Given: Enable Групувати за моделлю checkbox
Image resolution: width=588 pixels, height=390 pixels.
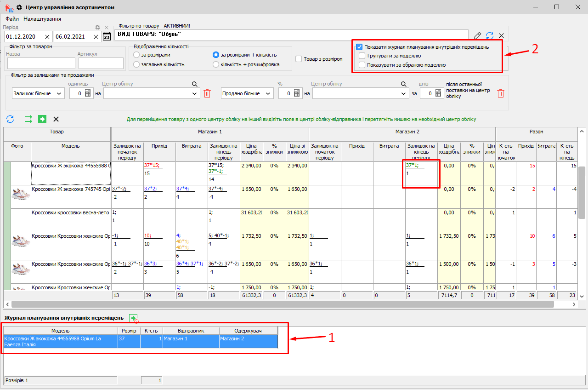Looking at the screenshot, I should pyautogui.click(x=362, y=56).
